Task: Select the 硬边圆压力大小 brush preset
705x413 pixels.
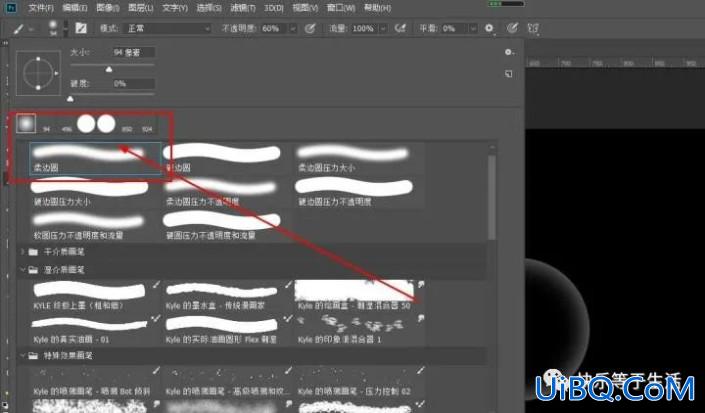Action: tap(95, 192)
